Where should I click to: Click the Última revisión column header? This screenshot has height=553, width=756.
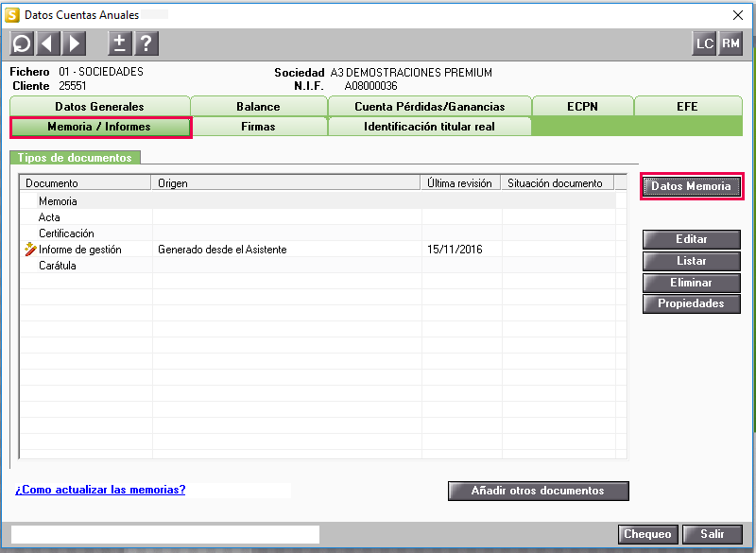pyautogui.click(x=460, y=183)
